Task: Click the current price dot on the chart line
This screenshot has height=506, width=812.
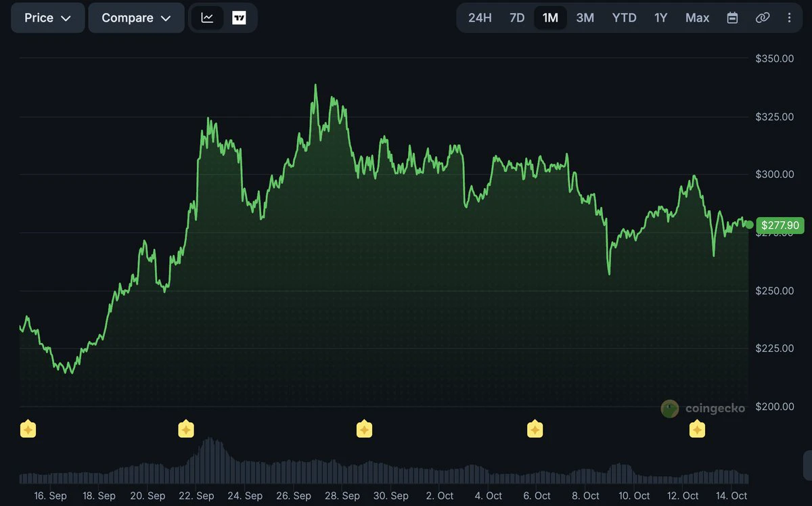Action: point(748,225)
